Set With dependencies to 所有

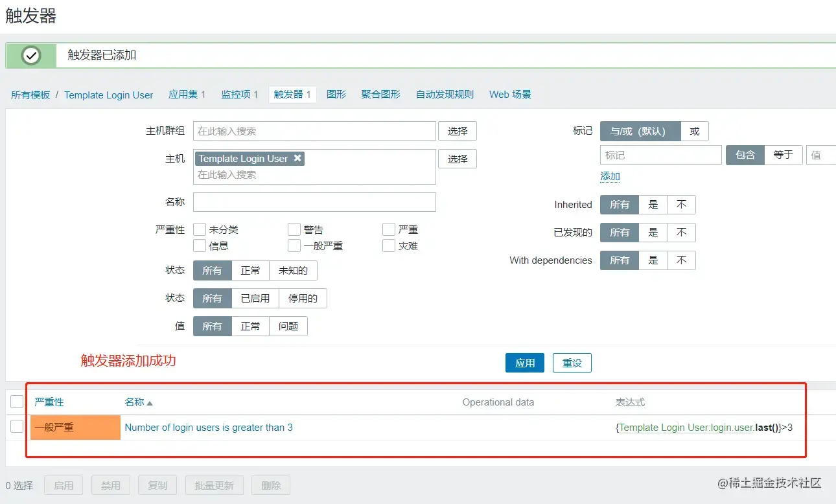tap(620, 260)
